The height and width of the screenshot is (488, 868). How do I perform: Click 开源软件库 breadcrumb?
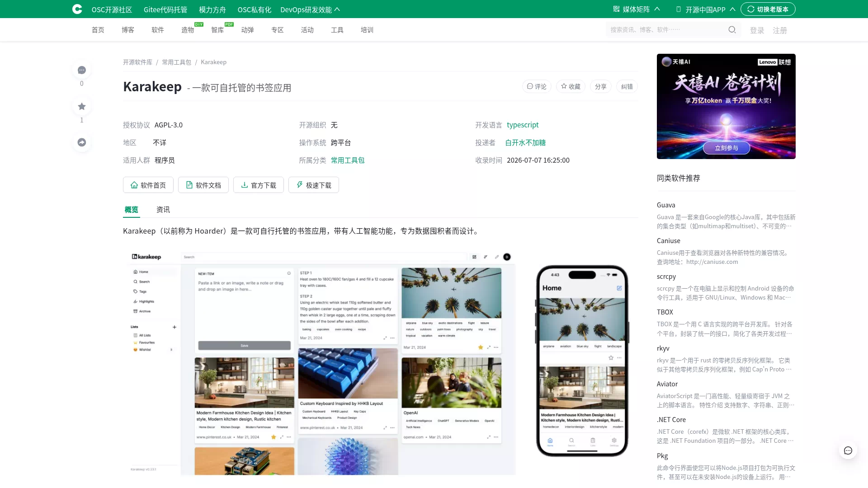point(138,62)
